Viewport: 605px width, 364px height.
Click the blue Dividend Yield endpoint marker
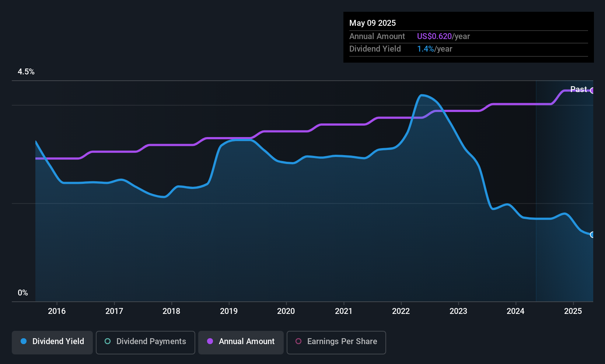pyautogui.click(x=592, y=235)
